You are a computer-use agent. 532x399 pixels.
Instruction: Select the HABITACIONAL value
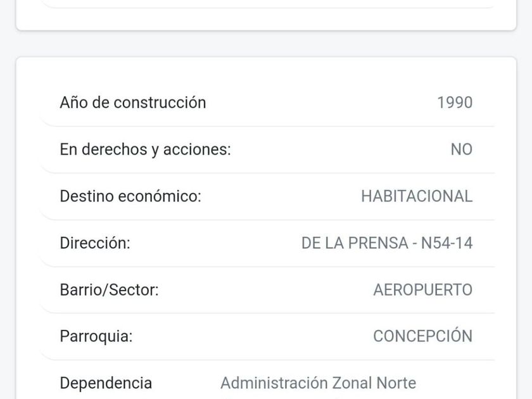pyautogui.click(x=416, y=196)
